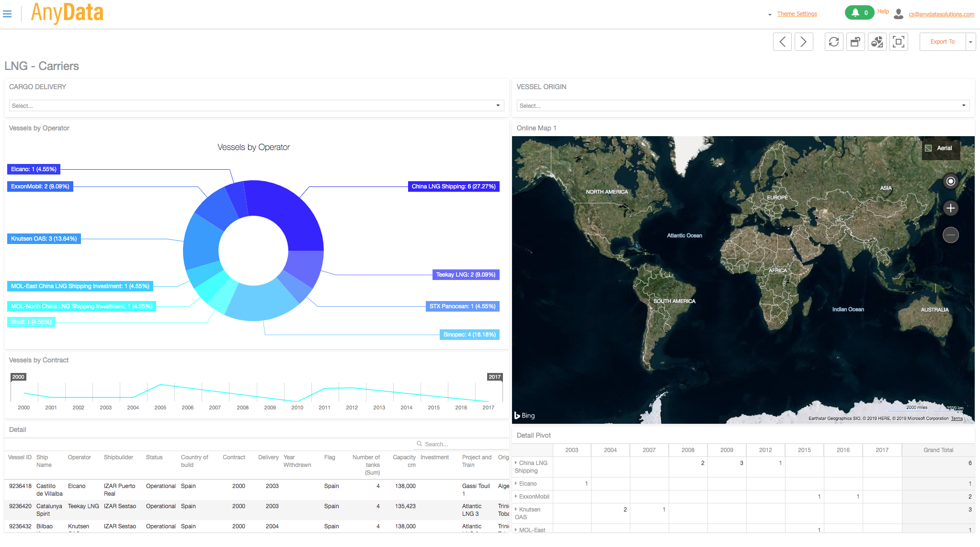Select the MOL-East China LNG Shipping label
The image size is (980, 547).
coord(80,286)
